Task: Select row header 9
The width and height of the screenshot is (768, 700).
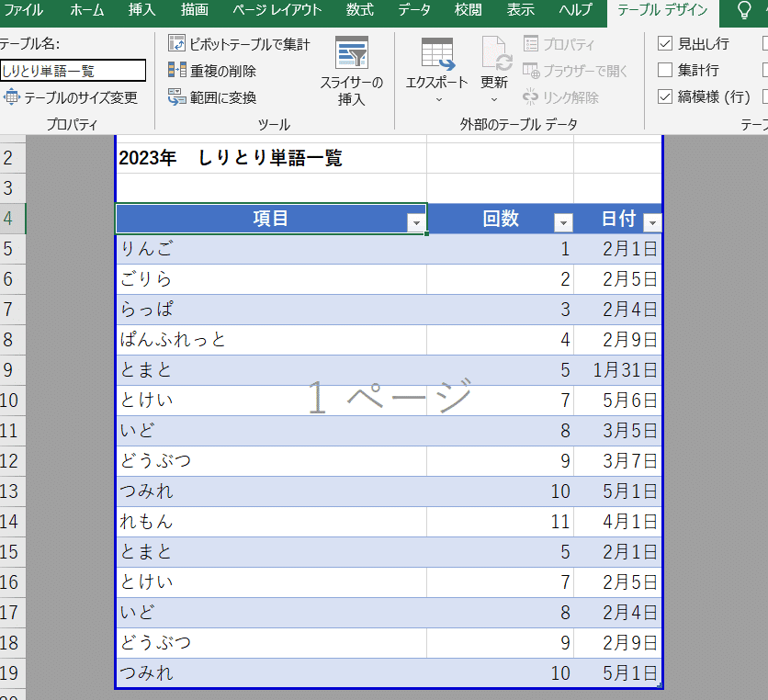Action: 12,370
